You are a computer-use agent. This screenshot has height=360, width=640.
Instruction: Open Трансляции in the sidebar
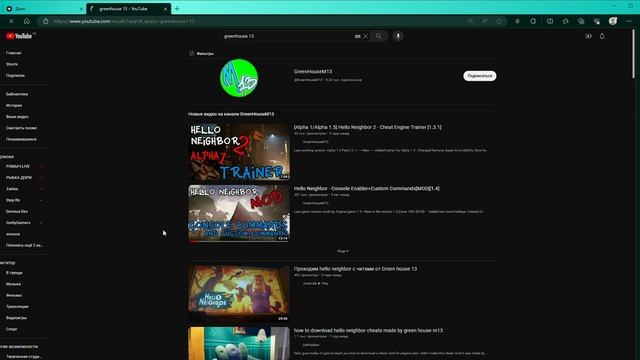click(17, 307)
